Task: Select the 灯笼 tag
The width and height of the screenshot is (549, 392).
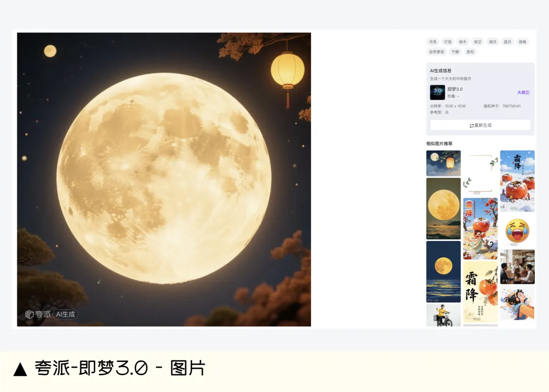Action: (448, 42)
